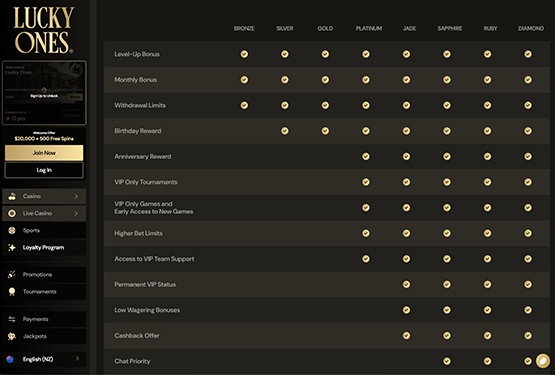Click Diamond check for Permanent VIP Status

coord(528,284)
